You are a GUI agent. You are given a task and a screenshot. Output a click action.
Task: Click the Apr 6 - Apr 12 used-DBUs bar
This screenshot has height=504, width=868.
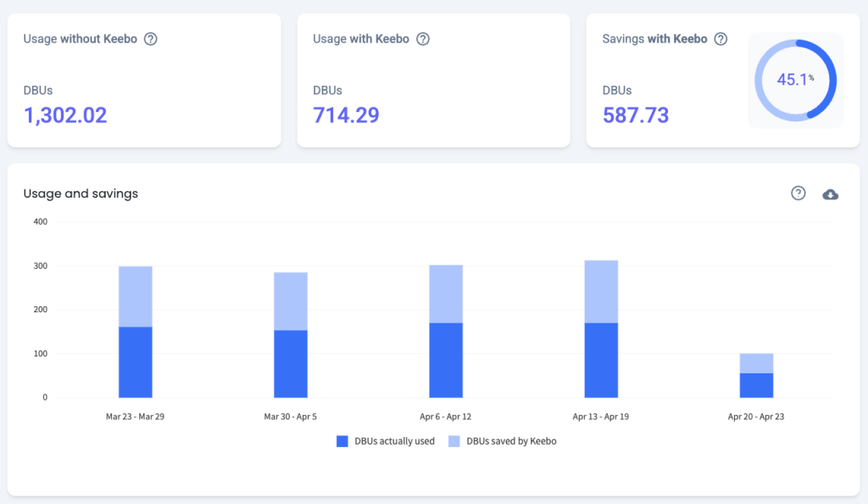tap(446, 361)
